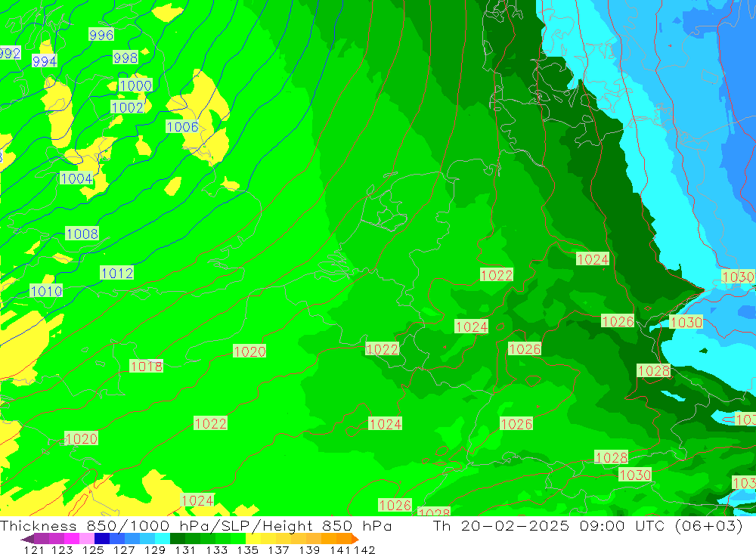Image resolution: width=756 pixels, height=554 pixels.
Task: Click the legend value 135
Action: [x=247, y=549]
